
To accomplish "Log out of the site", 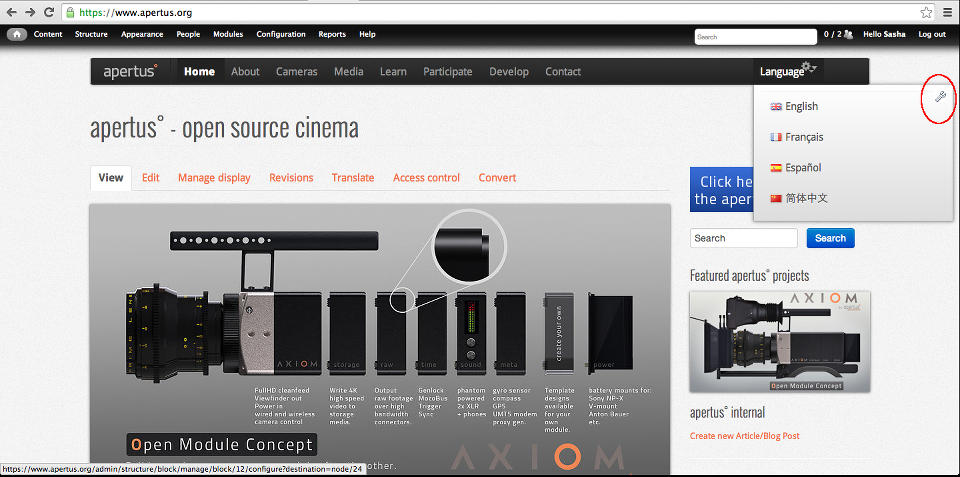I will (x=932, y=34).
